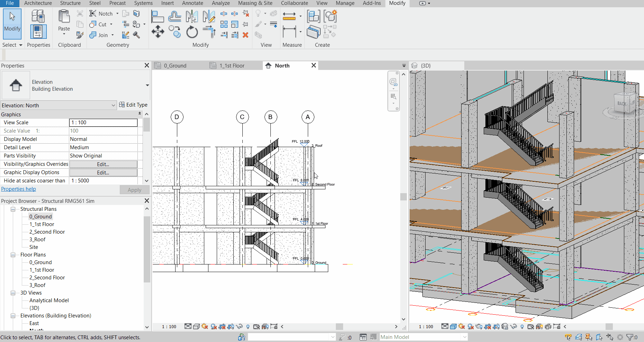Toggle Show Crop Region in North view bar
This screenshot has height=342, width=644.
pyautogui.click(x=231, y=326)
